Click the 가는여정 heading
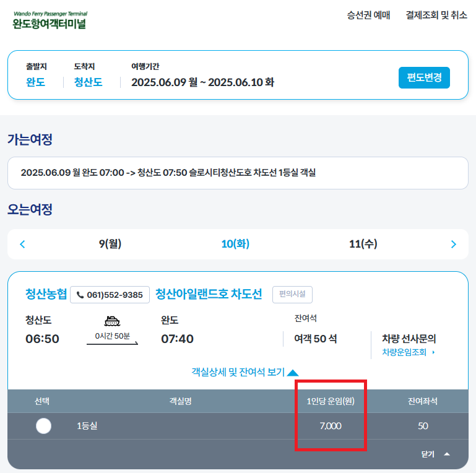 coord(30,139)
